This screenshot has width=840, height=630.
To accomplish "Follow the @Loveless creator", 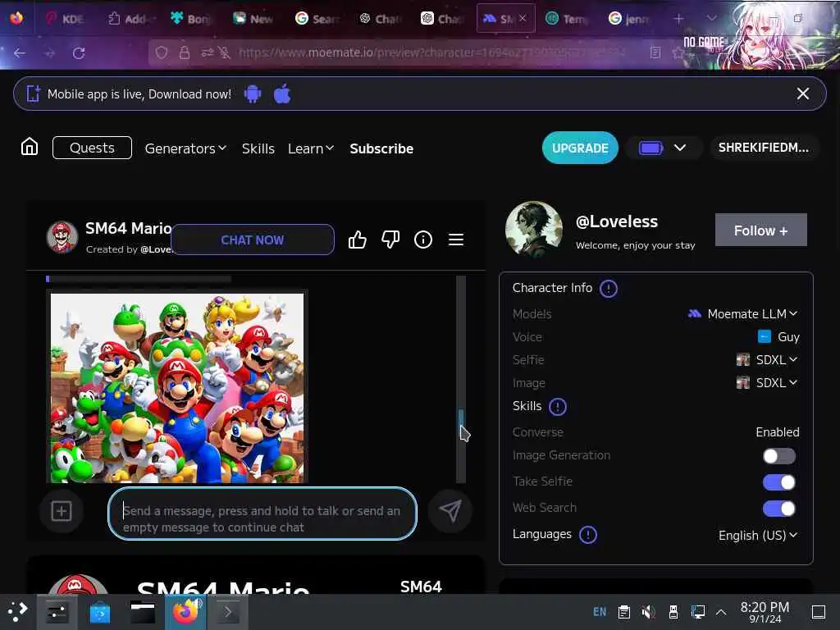I will tap(760, 231).
